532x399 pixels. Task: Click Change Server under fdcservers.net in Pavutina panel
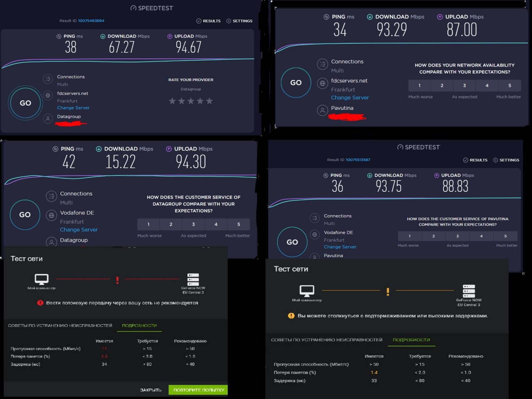click(350, 98)
